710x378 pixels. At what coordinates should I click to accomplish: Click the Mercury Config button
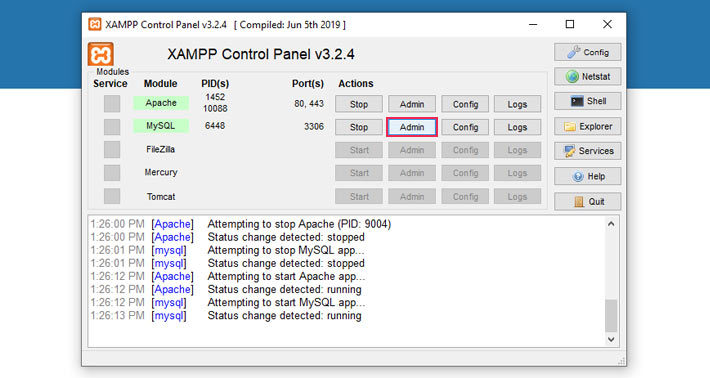465,173
